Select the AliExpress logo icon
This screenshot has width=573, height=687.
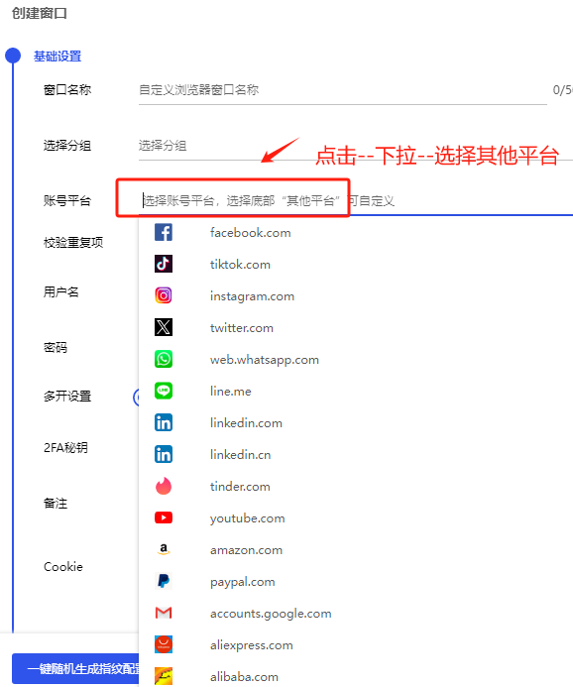pos(163,645)
